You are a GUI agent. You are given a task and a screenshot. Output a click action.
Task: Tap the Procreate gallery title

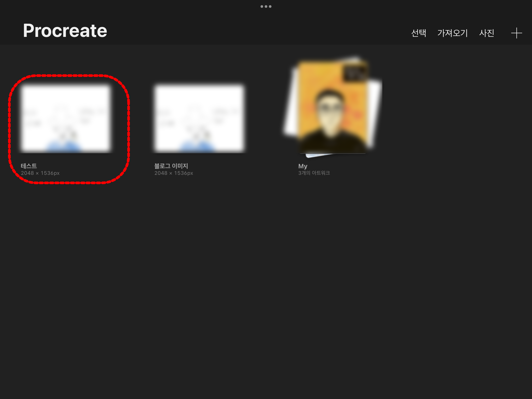[65, 31]
